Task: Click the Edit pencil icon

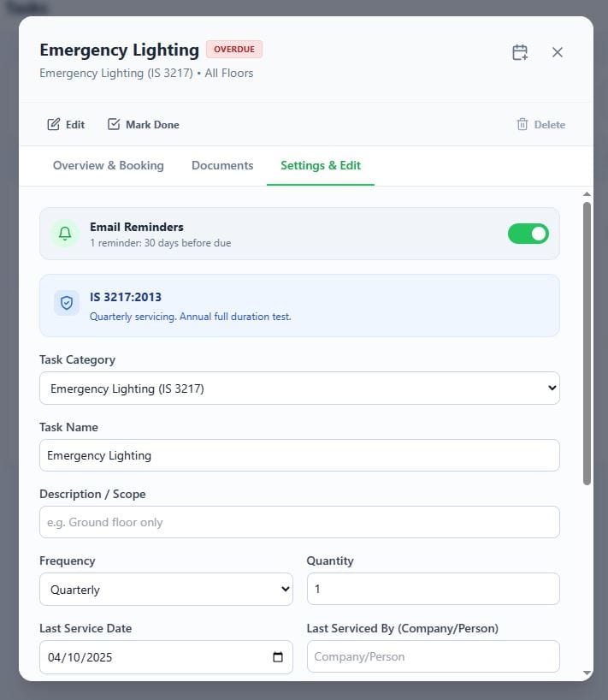Action: tap(54, 124)
